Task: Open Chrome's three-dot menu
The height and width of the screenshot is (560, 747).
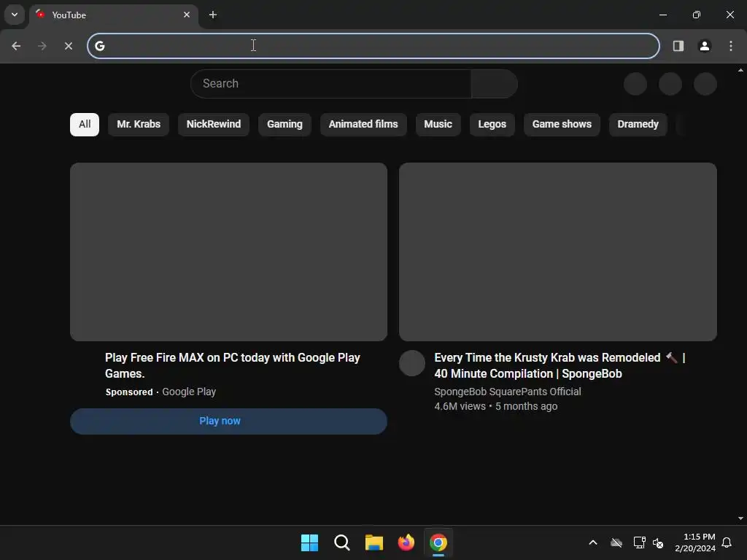Action: coord(731,46)
